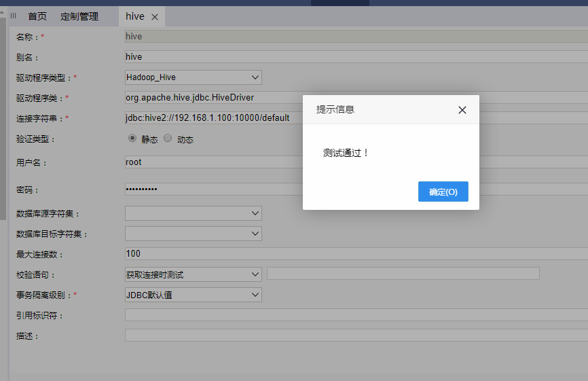Confirm the test-passed dialog with 确定(O)
588x381 pixels.
click(443, 192)
